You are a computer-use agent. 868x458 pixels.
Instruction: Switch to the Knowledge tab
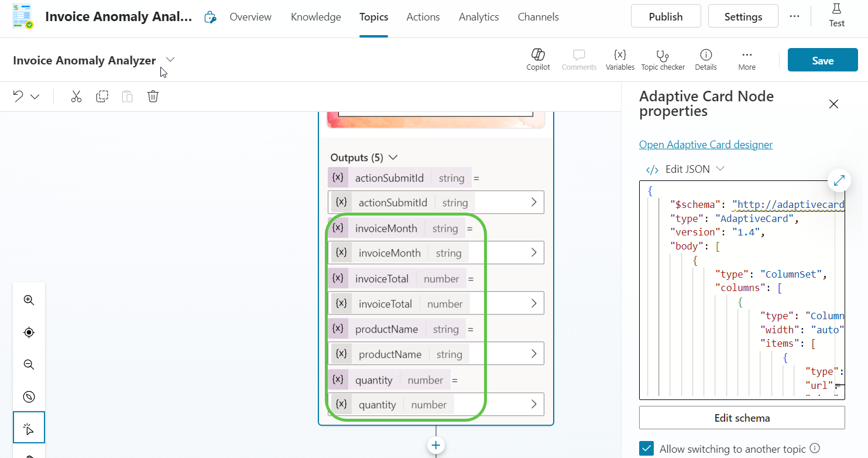(315, 17)
